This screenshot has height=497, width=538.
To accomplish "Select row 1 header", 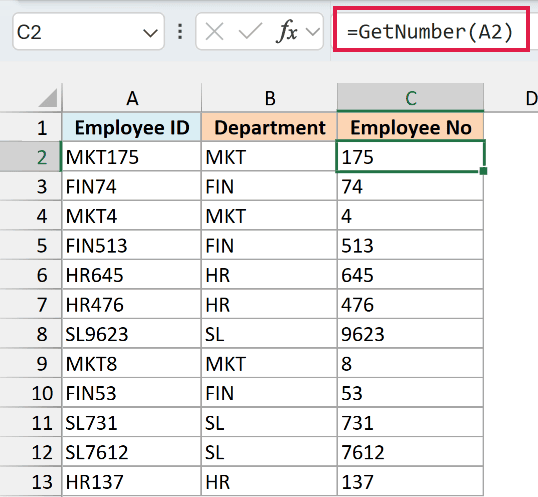I will (x=31, y=127).
